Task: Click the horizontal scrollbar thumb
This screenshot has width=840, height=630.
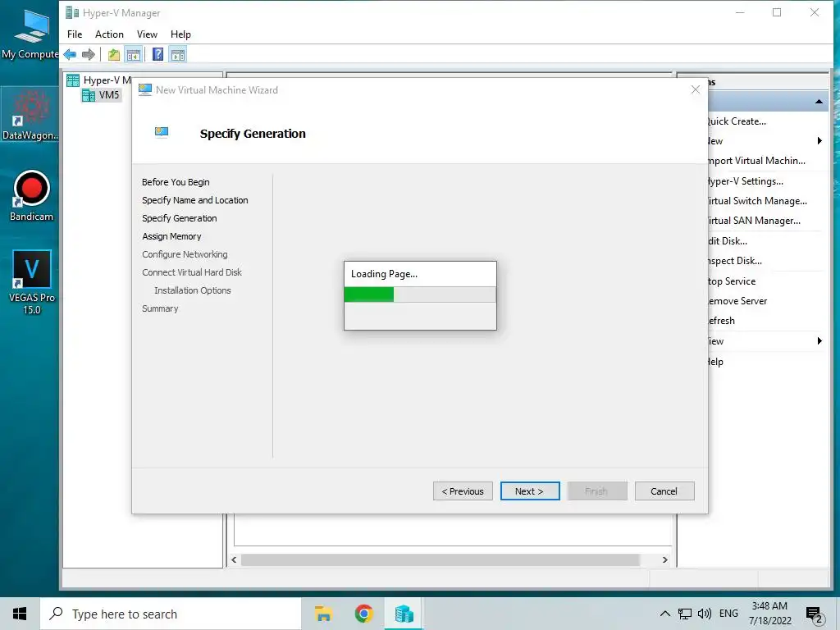Action: 440,559
